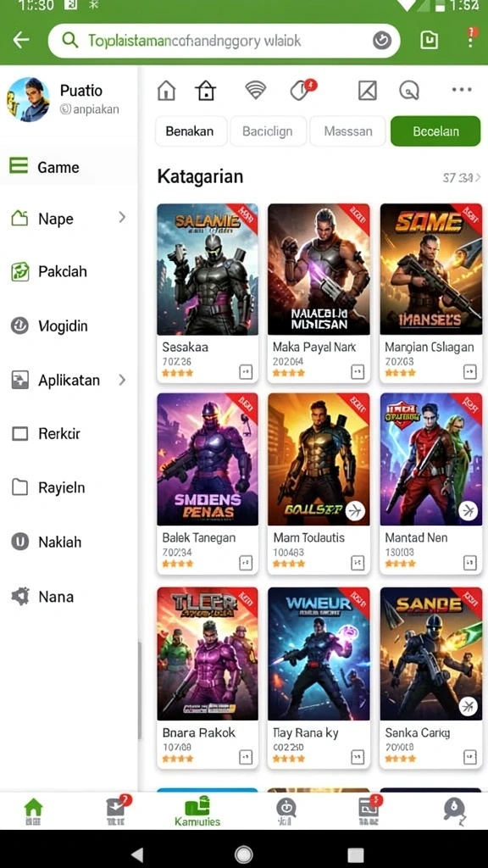Open the Katagarian see-all chevron
Image resolution: width=488 pixels, height=868 pixels.
[478, 178]
